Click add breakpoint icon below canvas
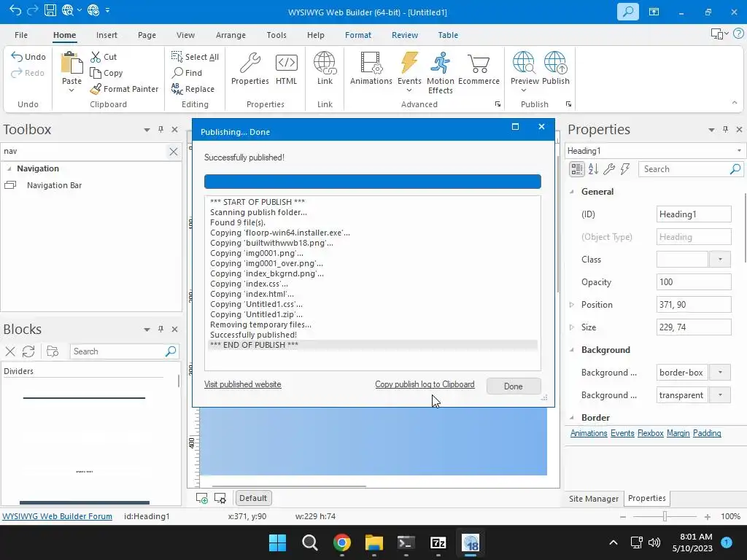 pyautogui.click(x=202, y=498)
